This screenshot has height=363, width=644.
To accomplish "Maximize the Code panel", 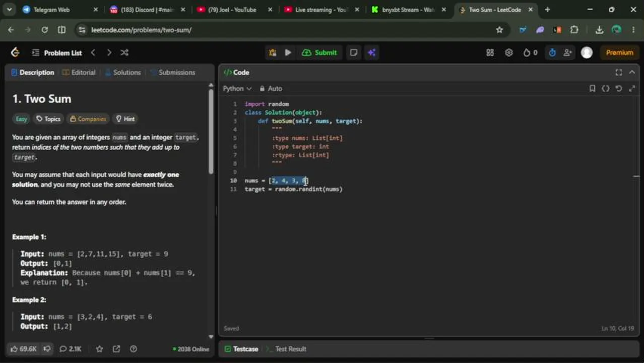I will (x=619, y=73).
